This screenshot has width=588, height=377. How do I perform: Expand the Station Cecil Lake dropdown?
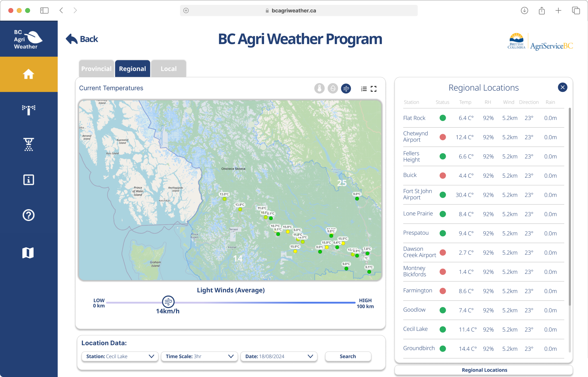pyautogui.click(x=120, y=356)
